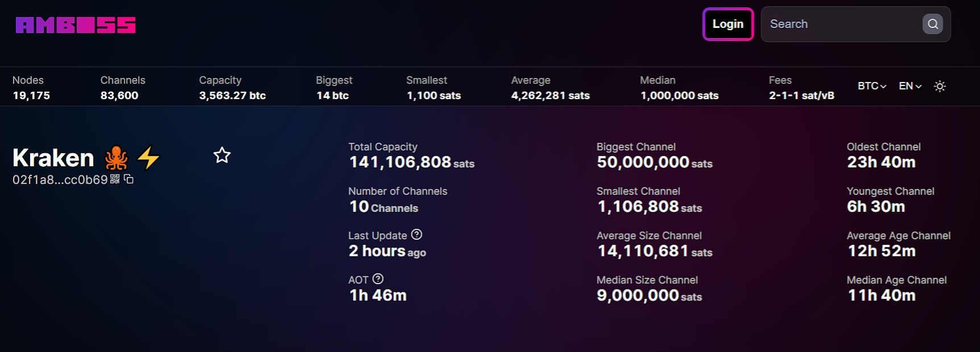980x352 pixels.
Task: Toggle light/dark theme with sun icon
Action: 940,87
